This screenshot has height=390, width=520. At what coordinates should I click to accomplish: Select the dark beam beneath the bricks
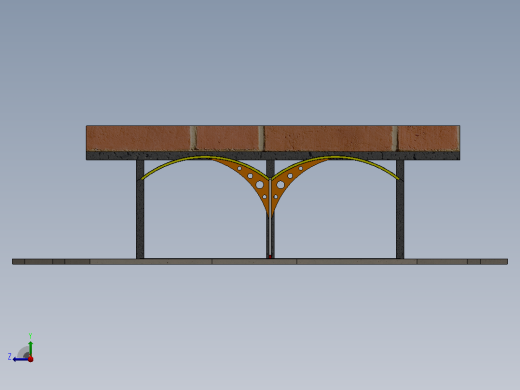tap(273, 155)
